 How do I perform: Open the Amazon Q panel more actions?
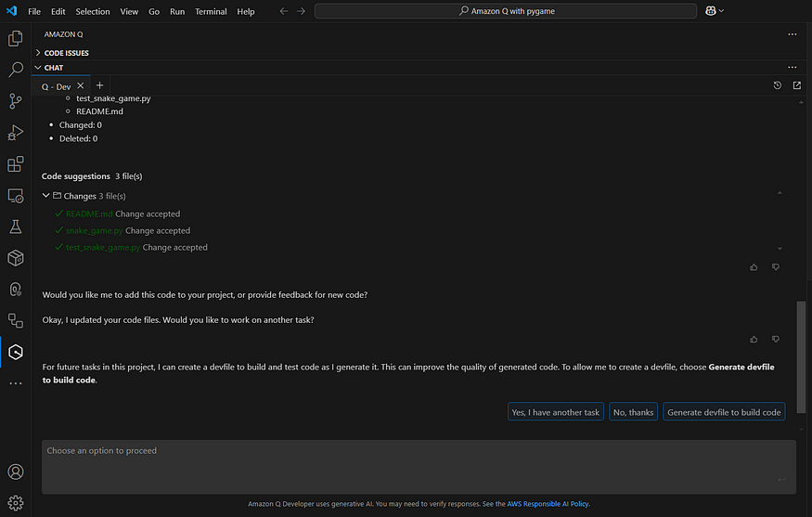(x=793, y=34)
